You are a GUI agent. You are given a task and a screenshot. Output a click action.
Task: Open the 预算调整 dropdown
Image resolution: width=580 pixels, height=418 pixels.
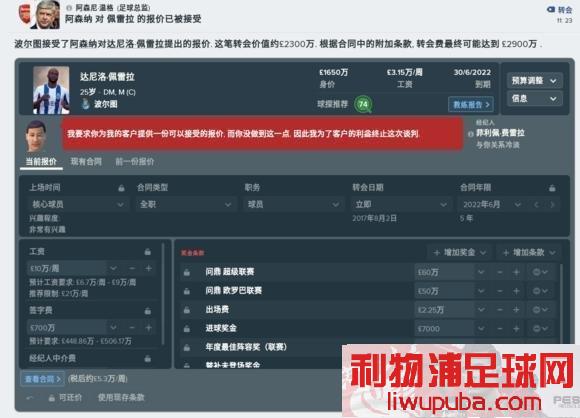click(x=535, y=80)
